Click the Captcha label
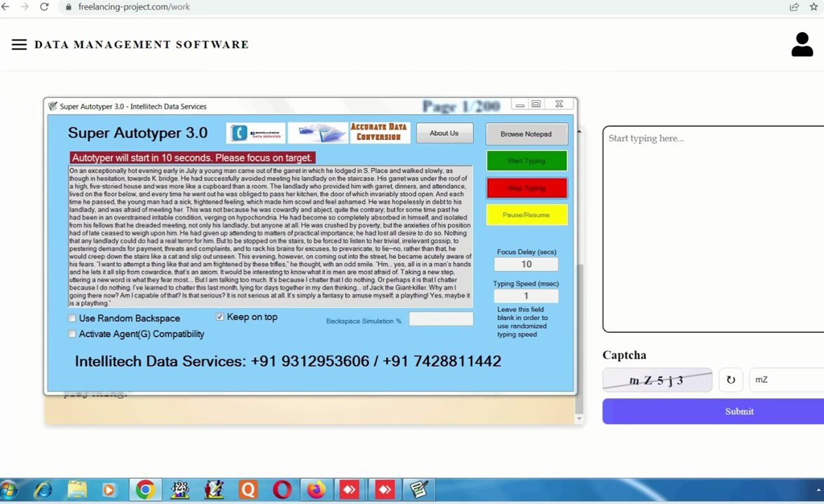Image resolution: width=824 pixels, height=504 pixels. pyautogui.click(x=624, y=355)
